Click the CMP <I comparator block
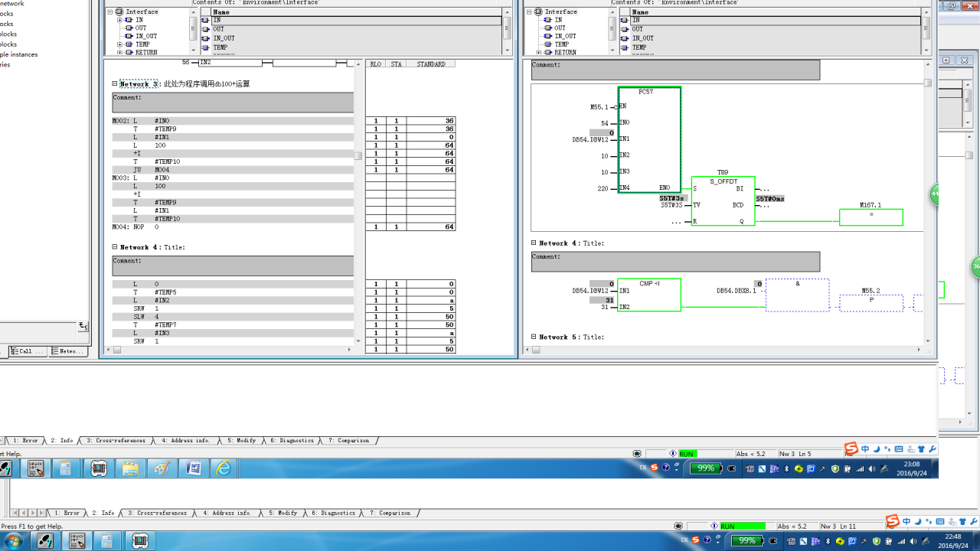Viewport: 980px width, 551px height. pyautogui.click(x=649, y=295)
